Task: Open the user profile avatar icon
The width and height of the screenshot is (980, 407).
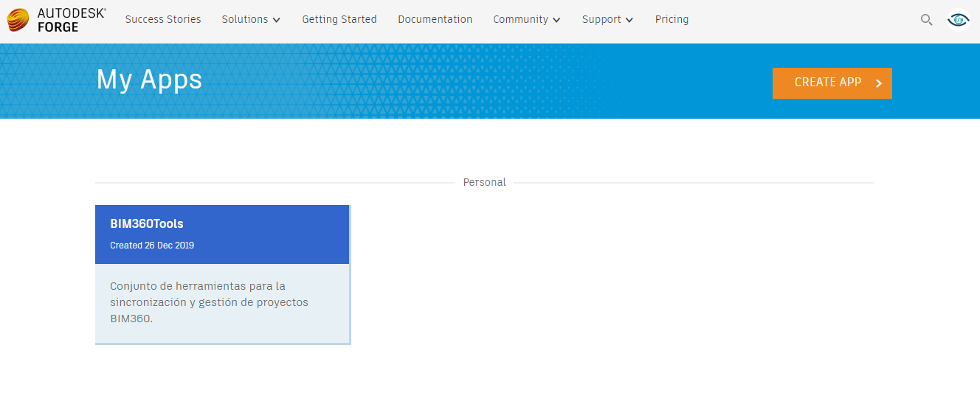Action: coord(959,20)
